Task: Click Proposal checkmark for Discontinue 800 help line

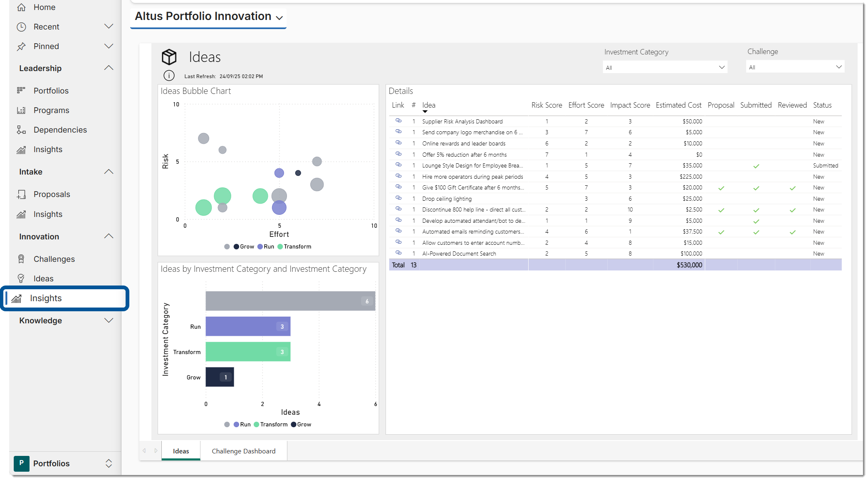Action: [721, 210]
